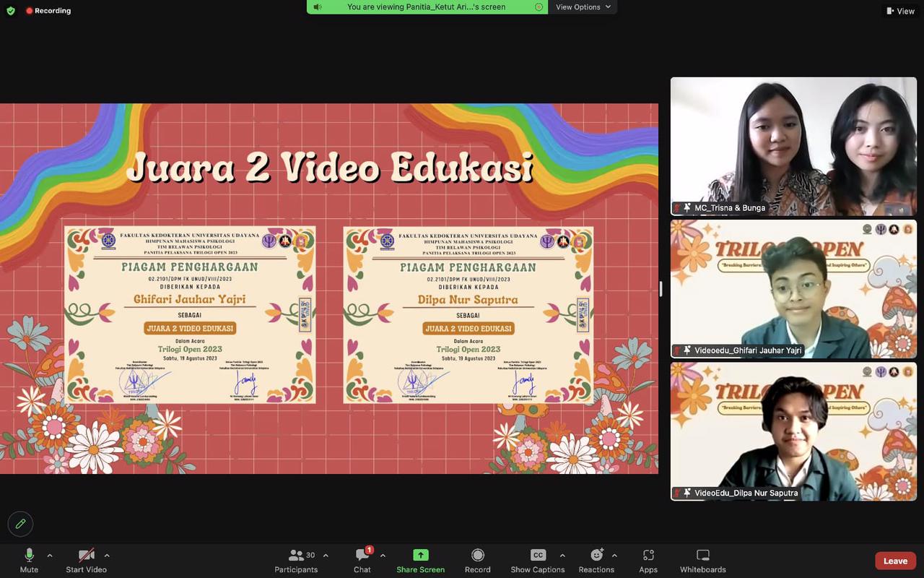This screenshot has height=578, width=924.
Task: Open the View Options dropdown
Action: (x=583, y=7)
